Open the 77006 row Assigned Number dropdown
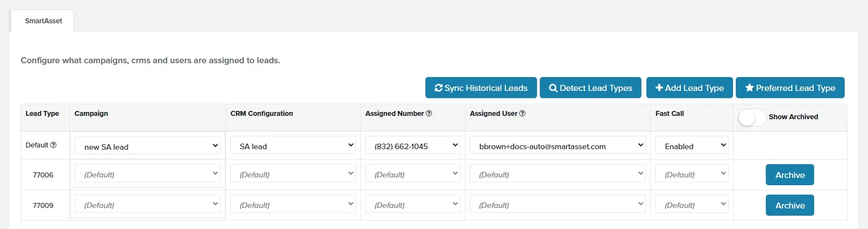The height and width of the screenshot is (229, 868). click(413, 174)
